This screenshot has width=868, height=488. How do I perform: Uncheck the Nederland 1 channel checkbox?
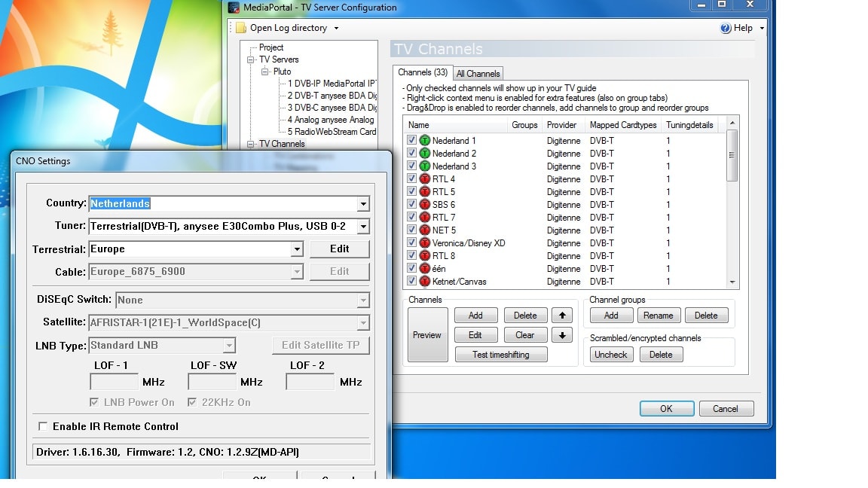(411, 140)
